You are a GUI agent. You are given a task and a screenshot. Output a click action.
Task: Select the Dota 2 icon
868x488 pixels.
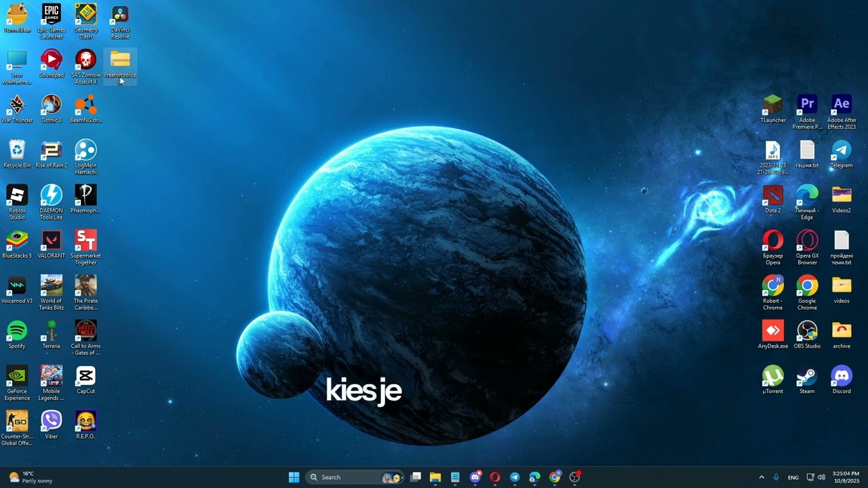(x=773, y=199)
